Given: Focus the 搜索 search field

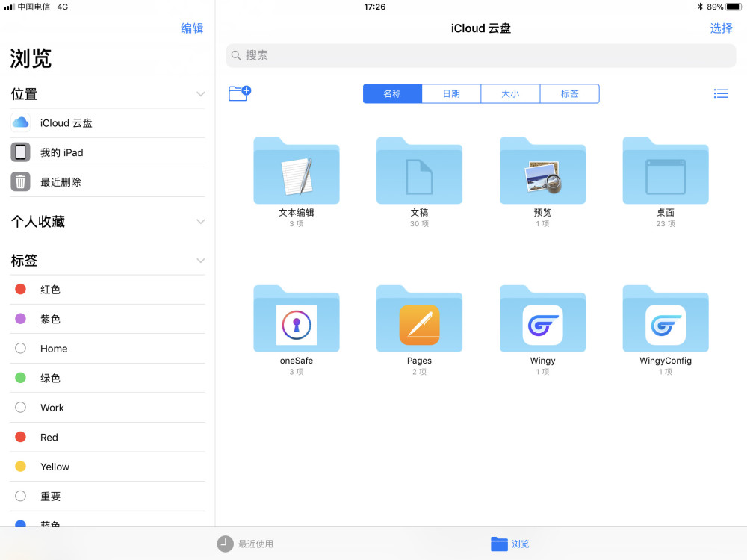Looking at the screenshot, I should pos(480,55).
